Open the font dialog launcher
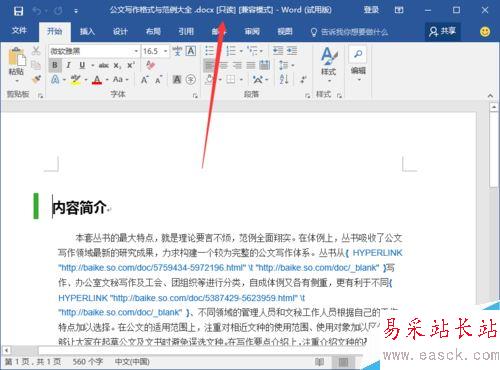The width and height of the screenshot is (500, 370). click(195, 96)
